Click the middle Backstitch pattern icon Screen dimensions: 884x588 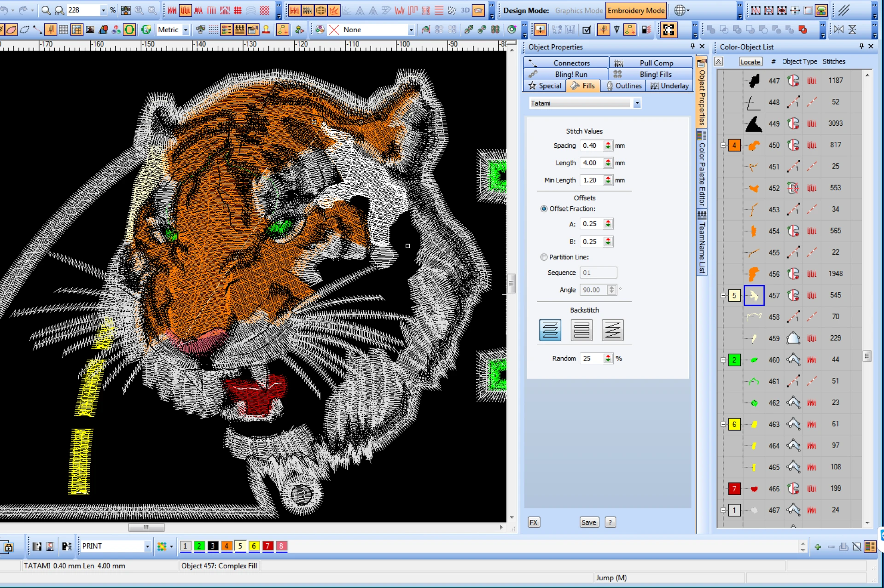click(582, 330)
